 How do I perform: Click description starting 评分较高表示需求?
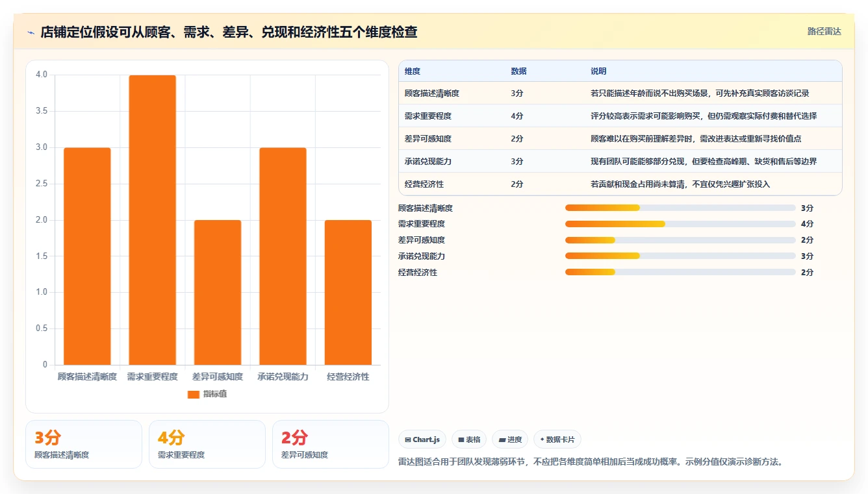(704, 116)
